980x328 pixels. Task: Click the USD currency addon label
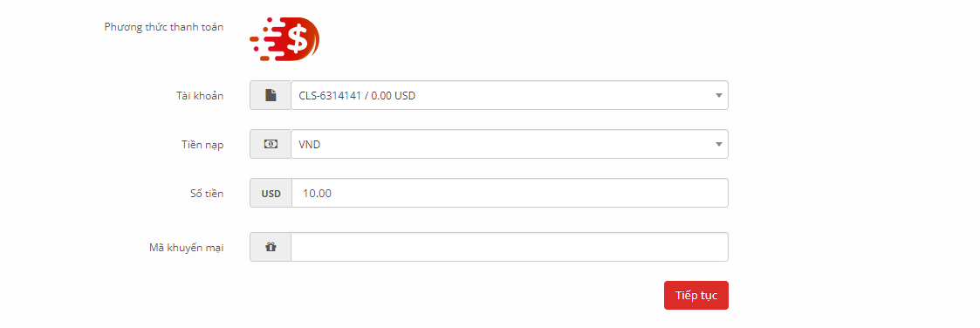[271, 194]
